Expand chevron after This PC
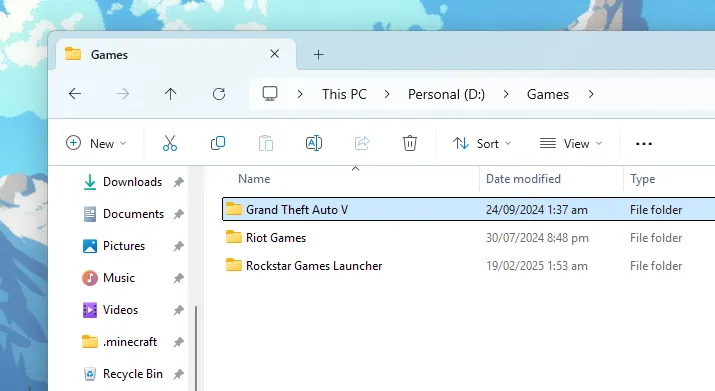The width and height of the screenshot is (715, 391). coord(387,94)
